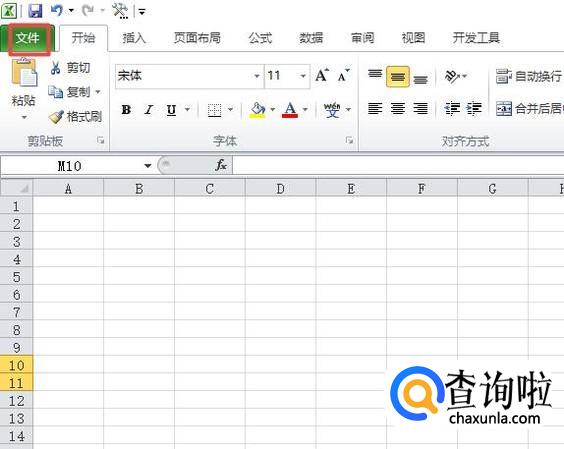Click the Undo arrow icon
Screen dimensions: 564x449
[x=56, y=10]
